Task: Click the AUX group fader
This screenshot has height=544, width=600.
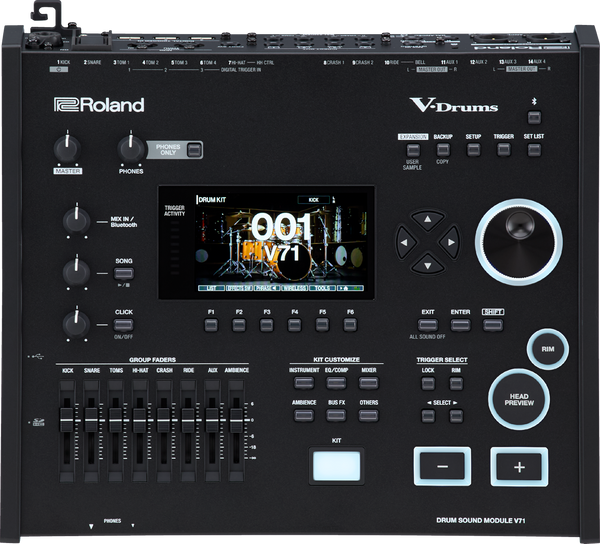Action: (x=212, y=420)
